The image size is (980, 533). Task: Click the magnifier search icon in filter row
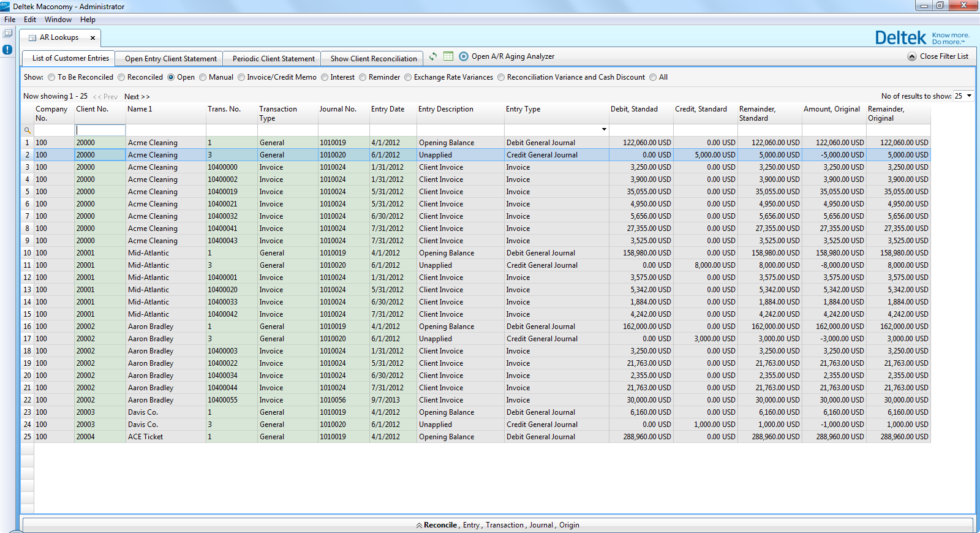27,130
